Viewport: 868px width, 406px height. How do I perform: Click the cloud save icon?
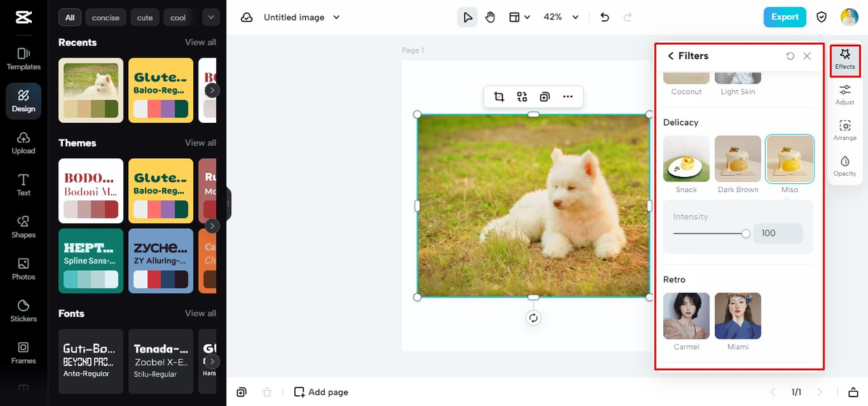tap(246, 17)
